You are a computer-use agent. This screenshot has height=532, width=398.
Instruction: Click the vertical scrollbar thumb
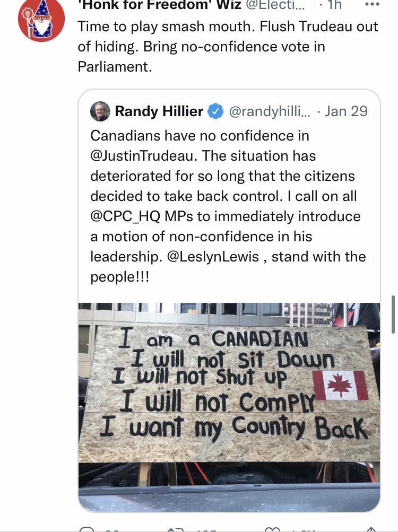[x=393, y=315]
